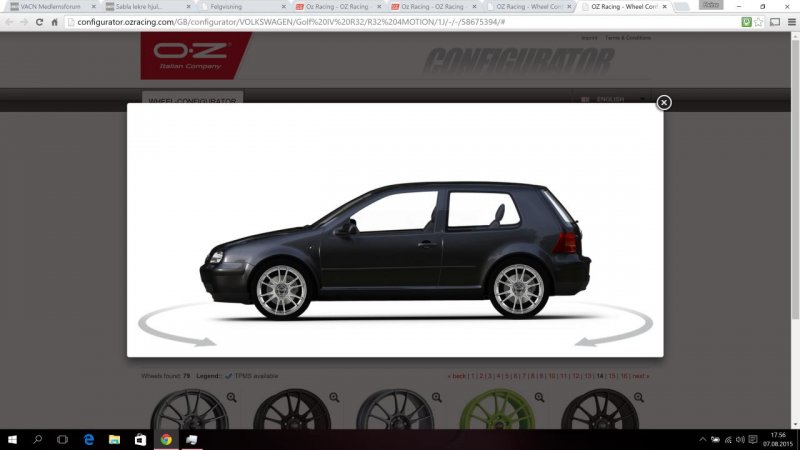Switch to the VACN Medlemsforum tab
Screen dimensions: 800x450
tap(50, 6)
